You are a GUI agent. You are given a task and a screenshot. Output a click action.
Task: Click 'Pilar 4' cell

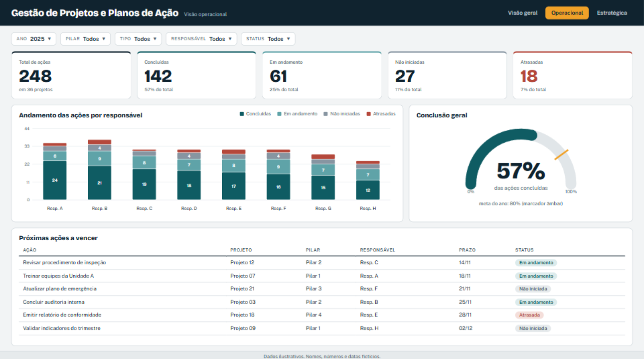tap(314, 315)
